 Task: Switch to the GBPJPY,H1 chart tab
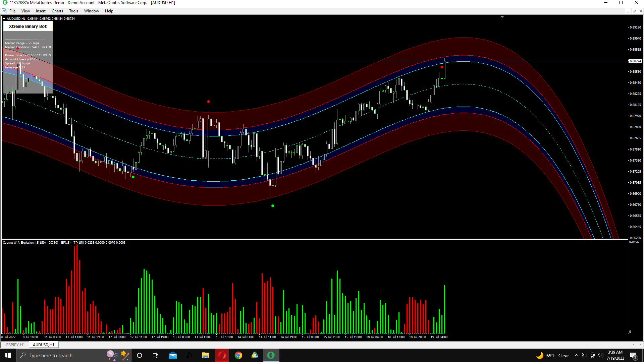pos(15,345)
